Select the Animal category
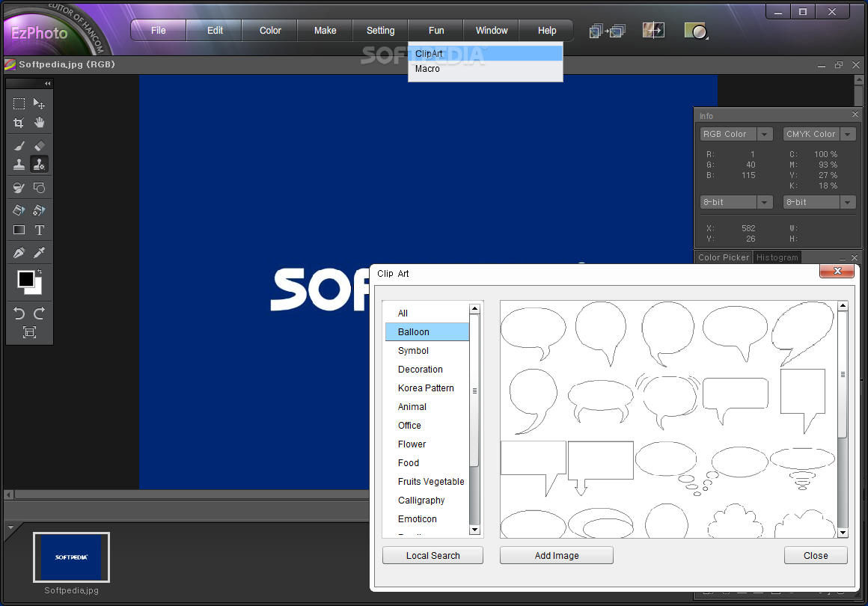 tap(427, 407)
